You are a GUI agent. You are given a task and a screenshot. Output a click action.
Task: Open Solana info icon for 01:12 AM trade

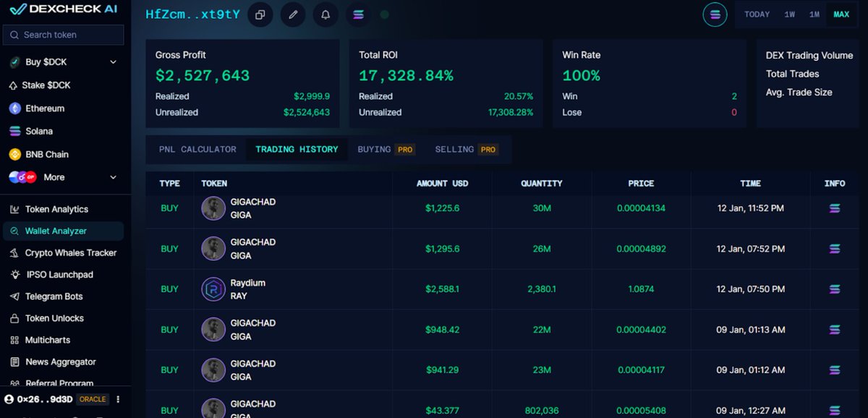coord(835,370)
